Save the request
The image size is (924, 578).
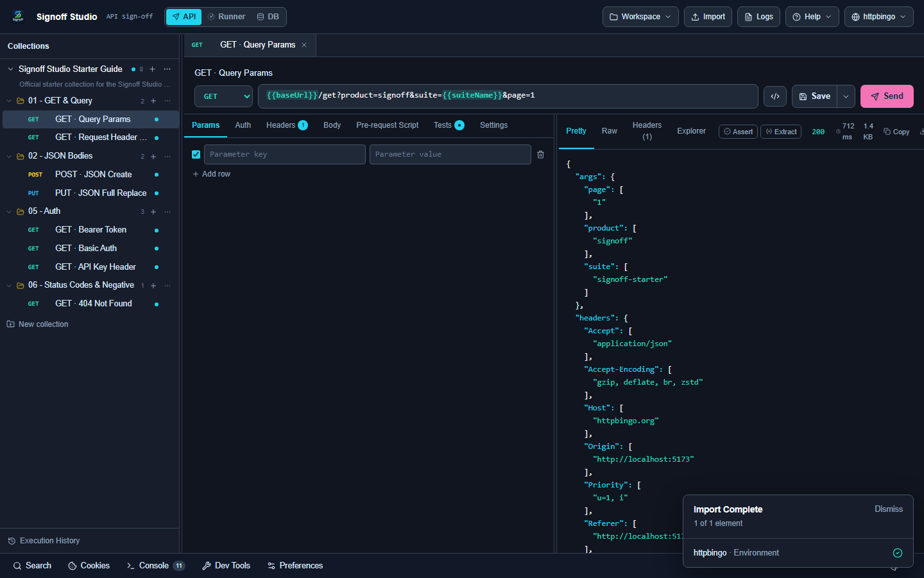(x=815, y=96)
